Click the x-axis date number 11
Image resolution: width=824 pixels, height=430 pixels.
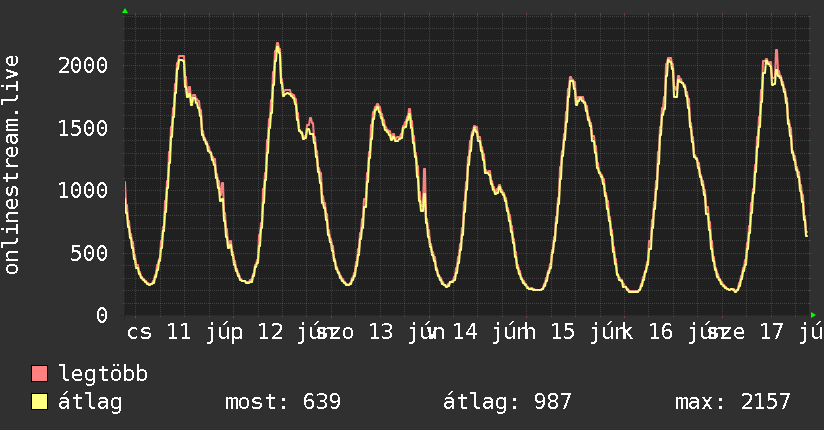click(179, 332)
